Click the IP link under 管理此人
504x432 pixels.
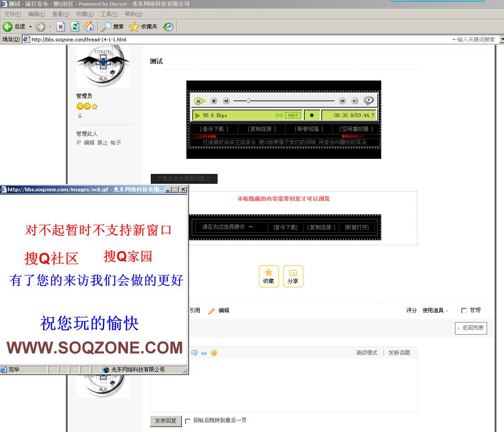pos(78,143)
